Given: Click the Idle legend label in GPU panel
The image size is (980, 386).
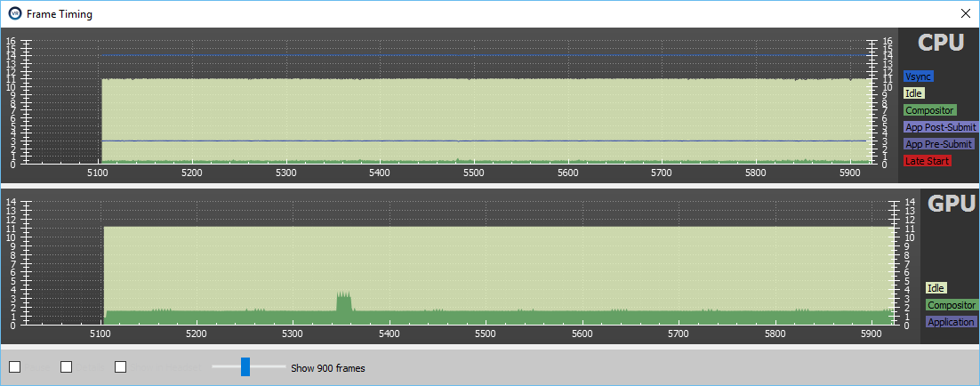Looking at the screenshot, I should pyautogui.click(x=936, y=288).
